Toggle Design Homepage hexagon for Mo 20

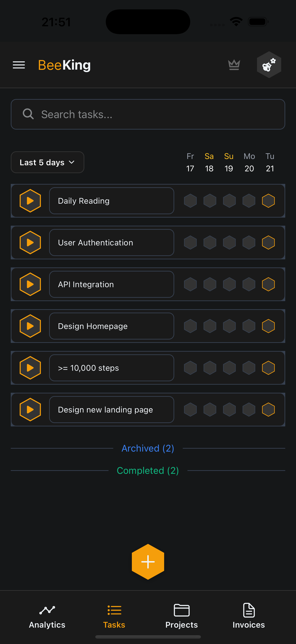coord(249,326)
